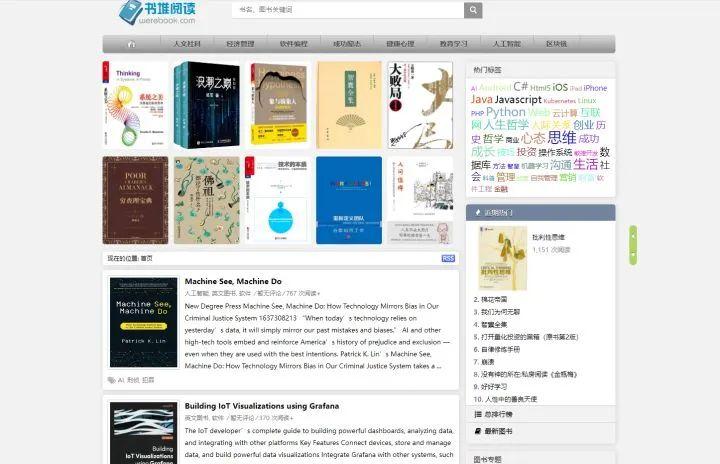720x464 pixels.
Task: Open Machine See, Machine Do title link
Action: coord(233,282)
